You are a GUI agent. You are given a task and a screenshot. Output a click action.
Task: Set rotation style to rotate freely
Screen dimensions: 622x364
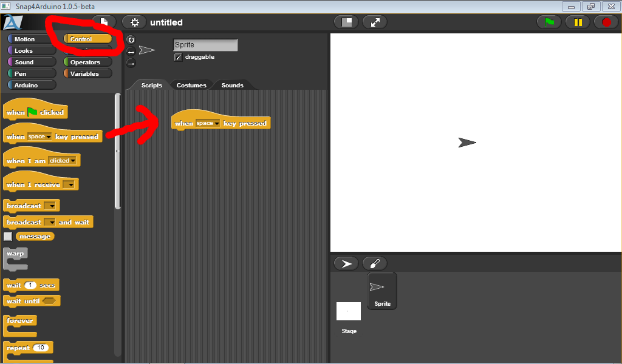coord(131,39)
